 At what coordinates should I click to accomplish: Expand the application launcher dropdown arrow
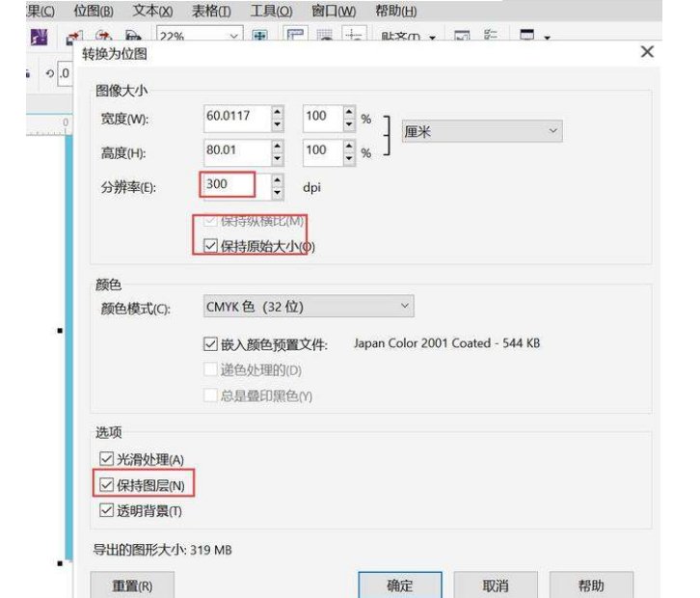[548, 38]
